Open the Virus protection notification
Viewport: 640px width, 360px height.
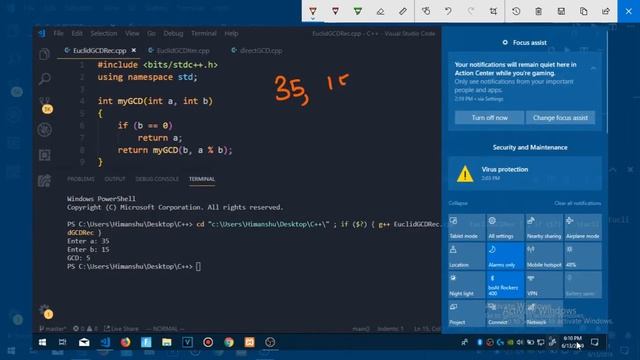(525, 173)
